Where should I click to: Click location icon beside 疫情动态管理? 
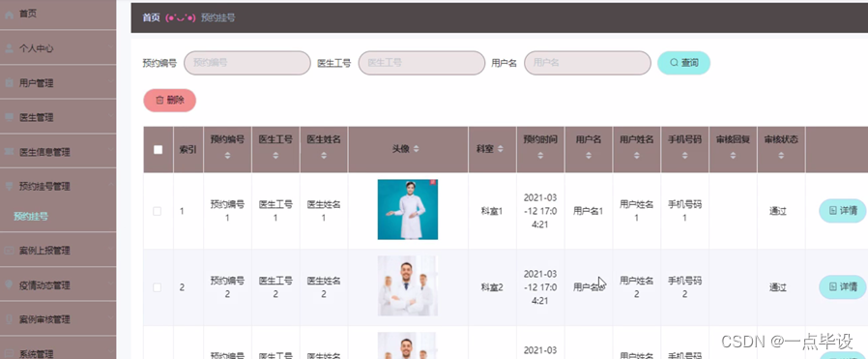click(x=9, y=284)
